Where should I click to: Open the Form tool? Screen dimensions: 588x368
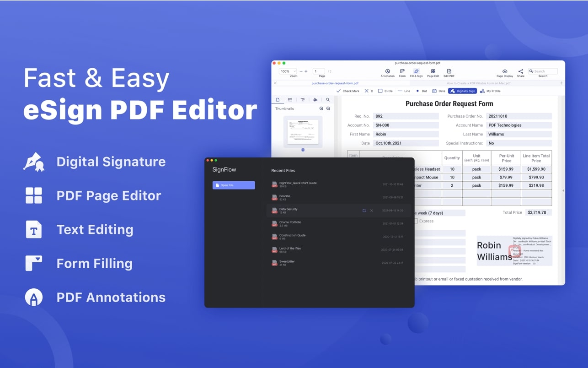[401, 72]
